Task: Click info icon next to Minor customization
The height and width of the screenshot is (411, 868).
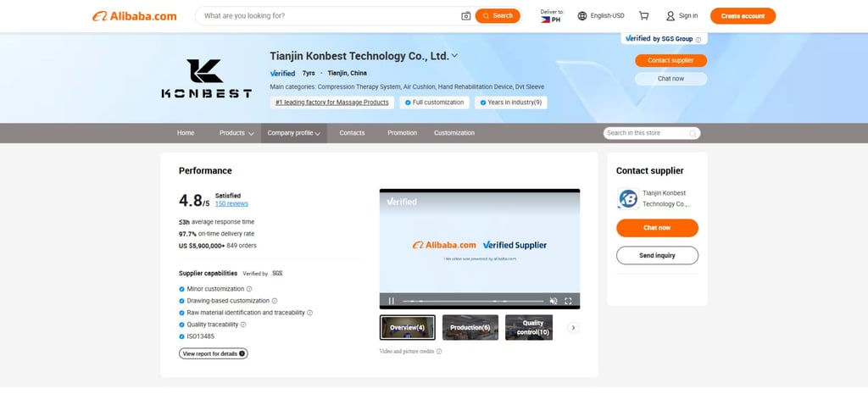Action: pos(249,289)
